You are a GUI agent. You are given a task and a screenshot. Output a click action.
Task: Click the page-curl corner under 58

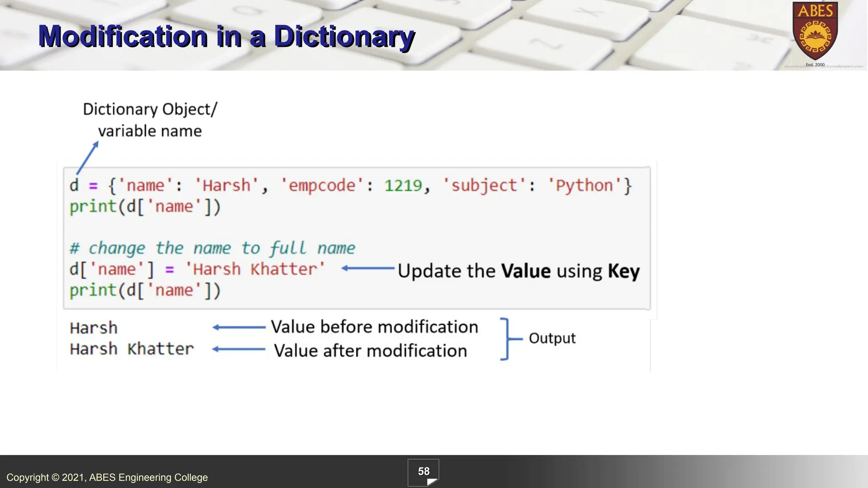(x=431, y=482)
